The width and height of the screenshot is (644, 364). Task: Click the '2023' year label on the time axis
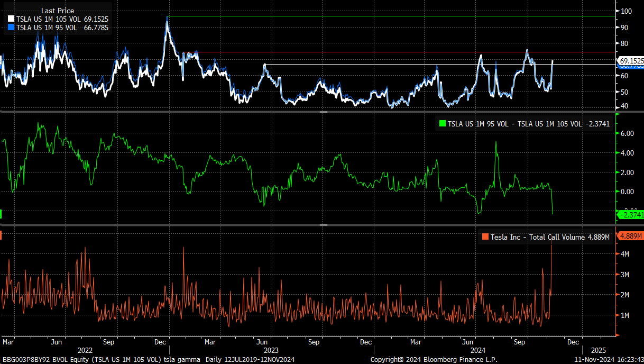pos(271,350)
